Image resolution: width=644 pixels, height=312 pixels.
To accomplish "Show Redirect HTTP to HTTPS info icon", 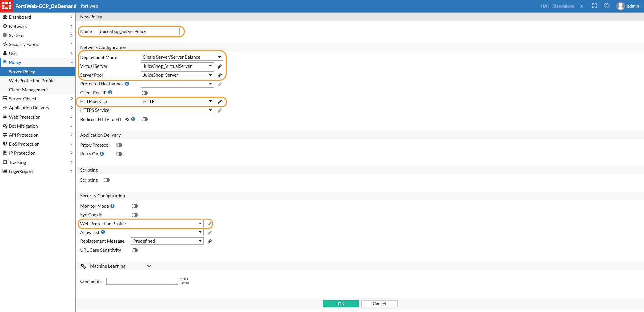I will tap(133, 119).
